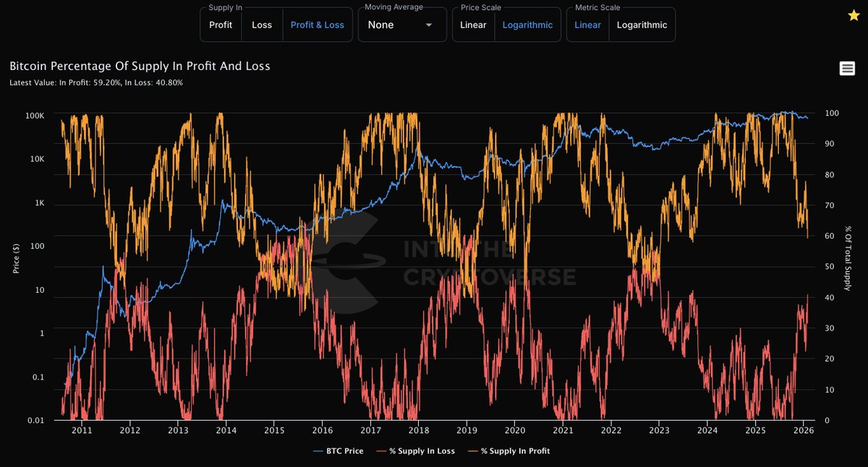Screen dimensions: 868x467
Task: Click the chart title text
Action: (x=139, y=66)
